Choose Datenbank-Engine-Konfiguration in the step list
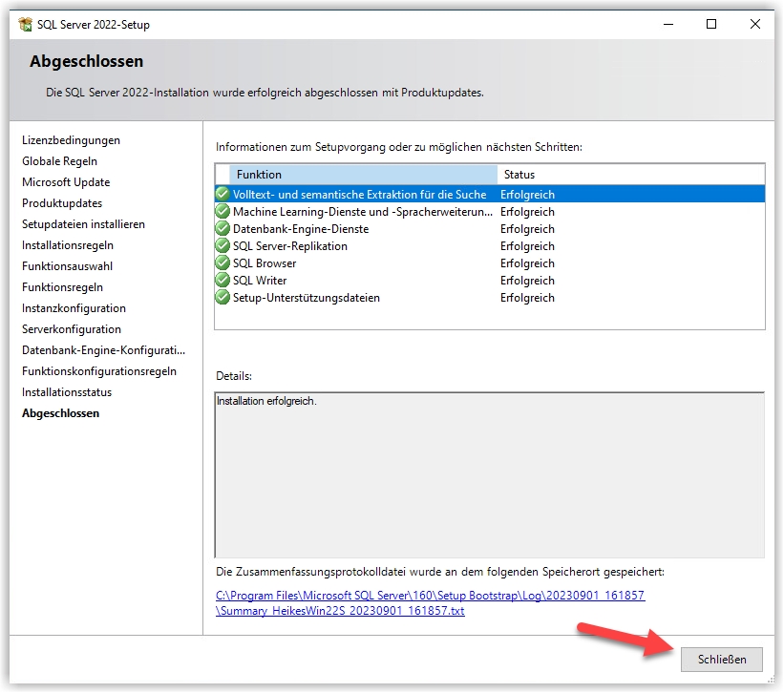The width and height of the screenshot is (784, 693). pos(103,350)
